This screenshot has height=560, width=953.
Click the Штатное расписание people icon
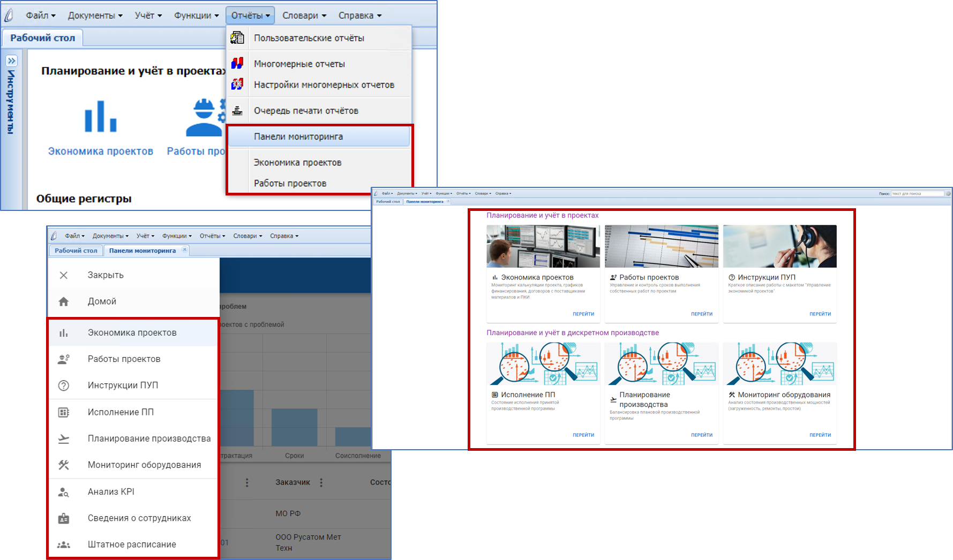(x=64, y=544)
